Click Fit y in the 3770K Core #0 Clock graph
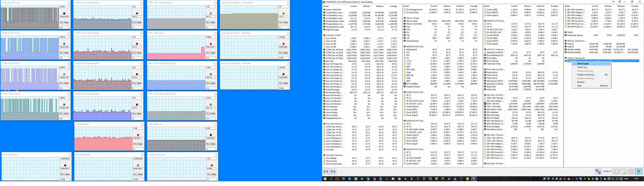Screen dimensions: 644x186 pos(61,23)
